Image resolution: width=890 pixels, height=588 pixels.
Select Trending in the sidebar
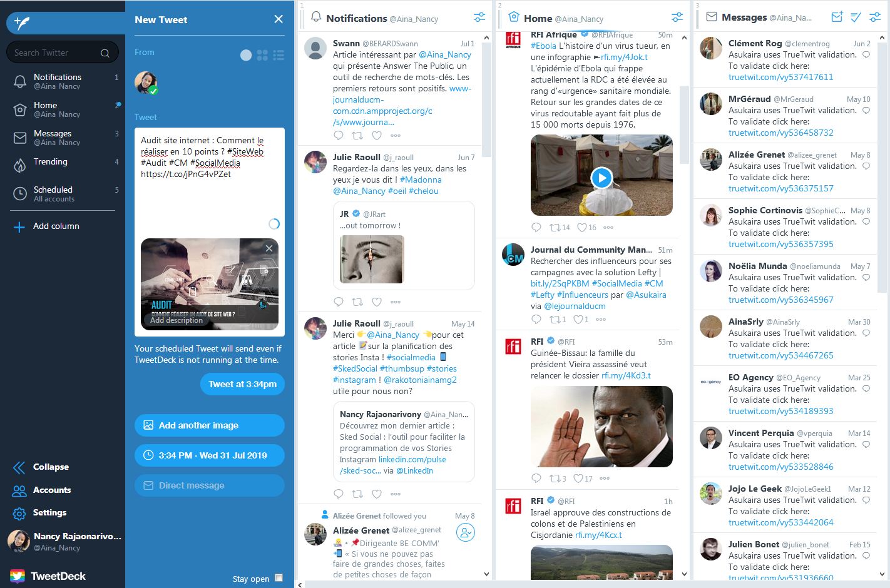coord(63,164)
